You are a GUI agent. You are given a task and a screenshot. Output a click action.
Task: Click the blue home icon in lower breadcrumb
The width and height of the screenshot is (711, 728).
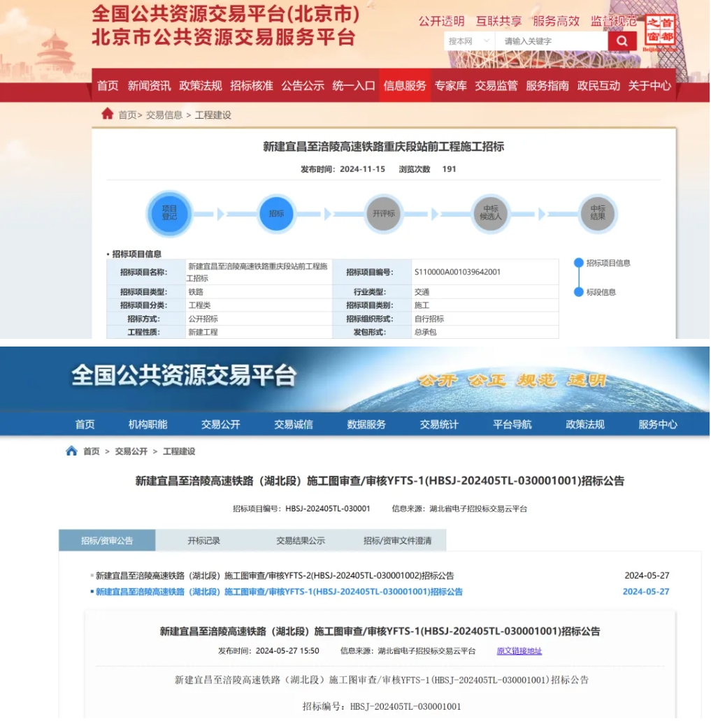[71, 451]
